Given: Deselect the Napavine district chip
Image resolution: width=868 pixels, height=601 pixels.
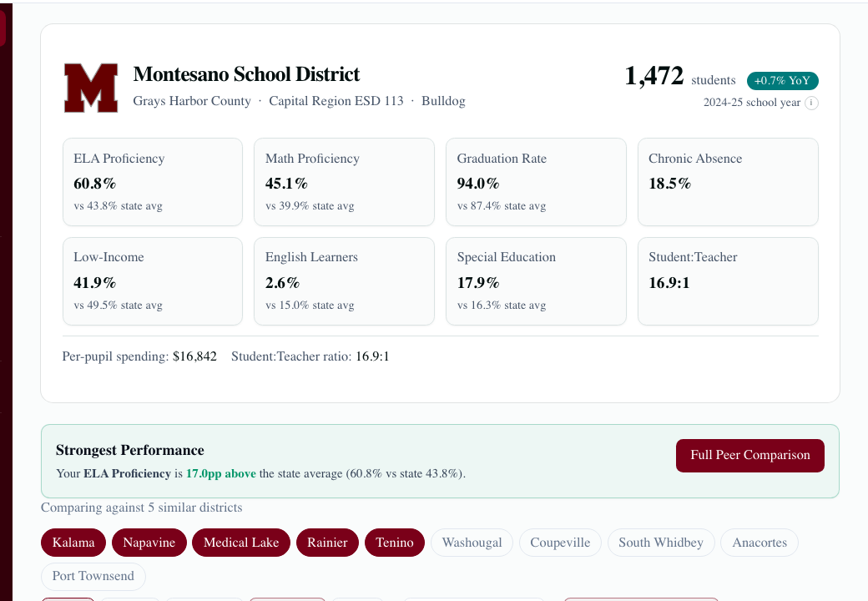Looking at the screenshot, I should 149,543.
